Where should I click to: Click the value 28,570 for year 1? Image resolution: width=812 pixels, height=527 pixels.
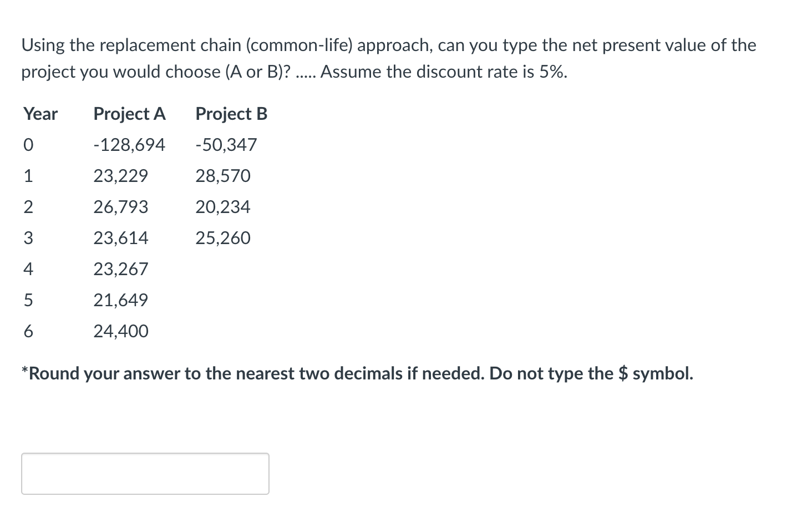223,176
